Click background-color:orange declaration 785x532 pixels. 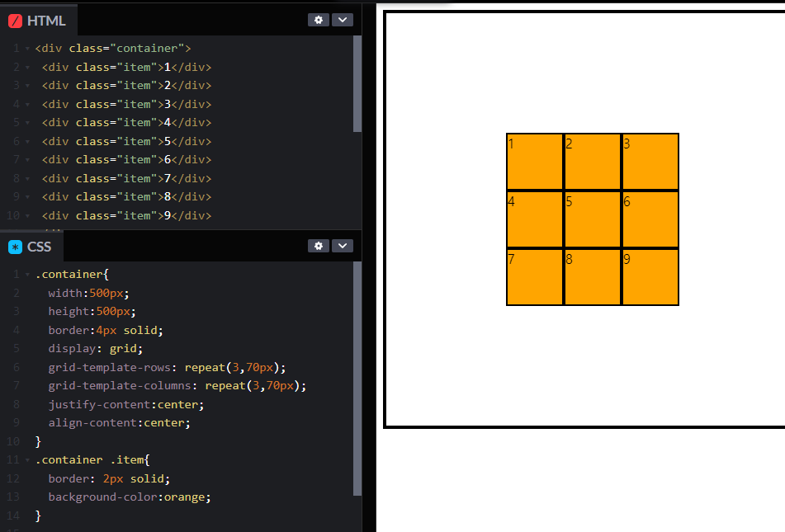click(130, 497)
